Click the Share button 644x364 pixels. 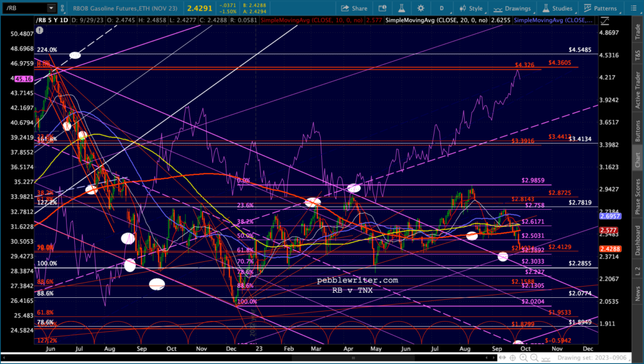(x=354, y=8)
